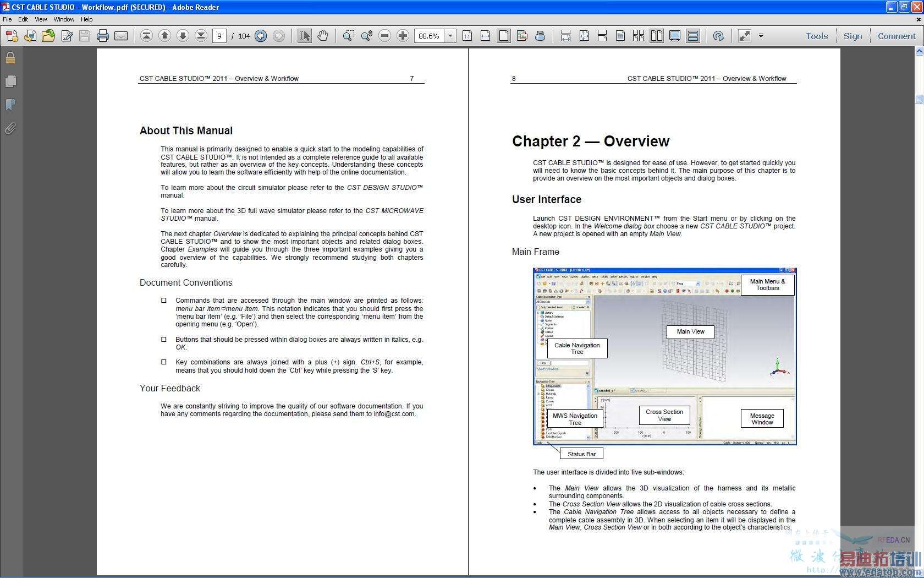
Task: Click the ink stamp tool icon
Action: [540, 36]
